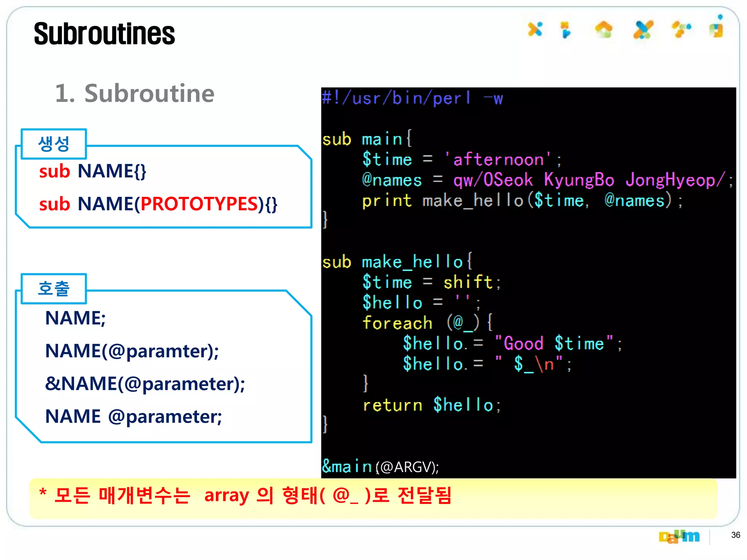
Task: Click the 'foreach (@_) {' line
Action: (427, 323)
